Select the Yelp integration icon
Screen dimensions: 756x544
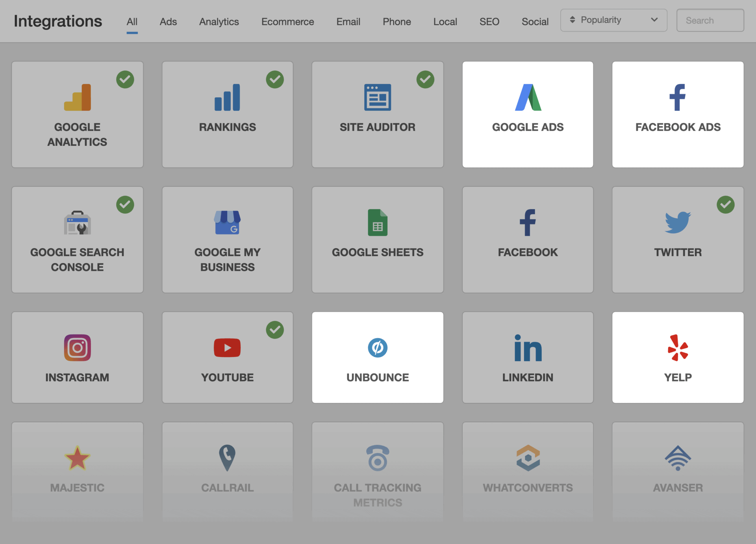click(678, 348)
